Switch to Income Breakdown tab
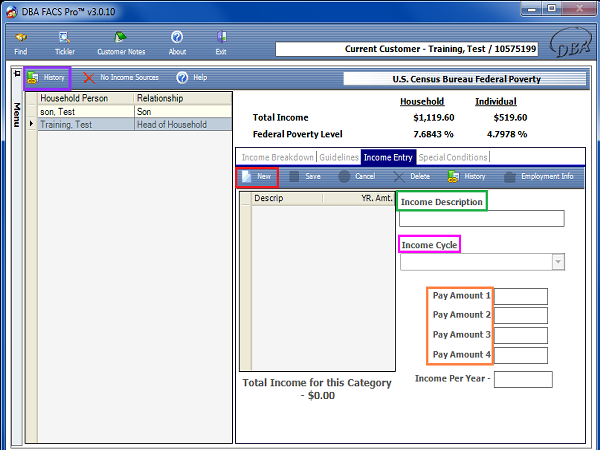Viewport: 600px width, 450px height. 277,157
